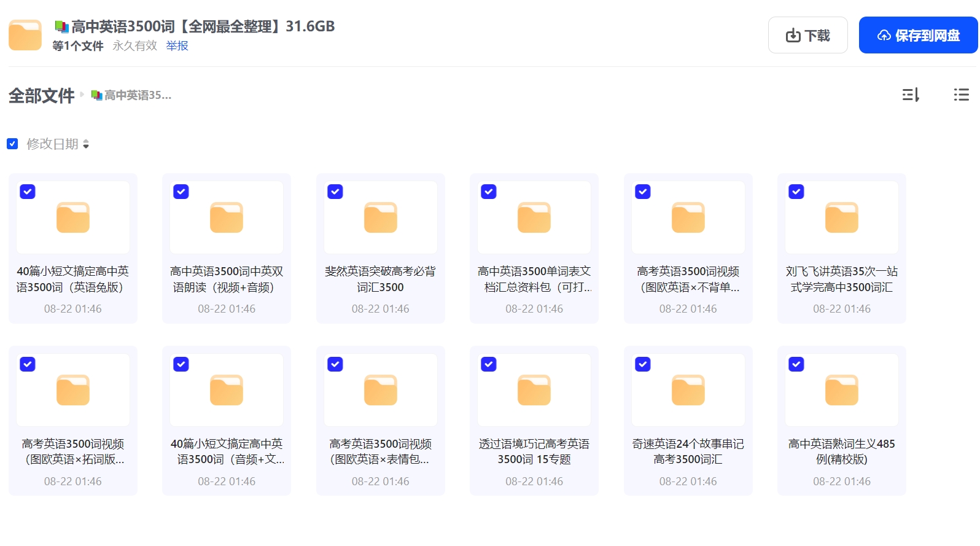Uncheck the 40篇小短文 (英语兔版) folder checkbox
Screen dimensions: 980x546
(x=28, y=192)
